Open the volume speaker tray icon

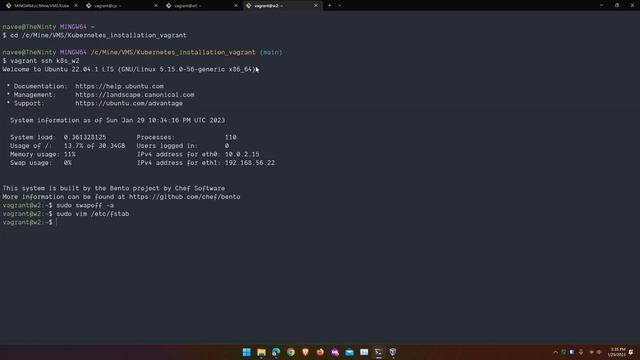coord(599,352)
